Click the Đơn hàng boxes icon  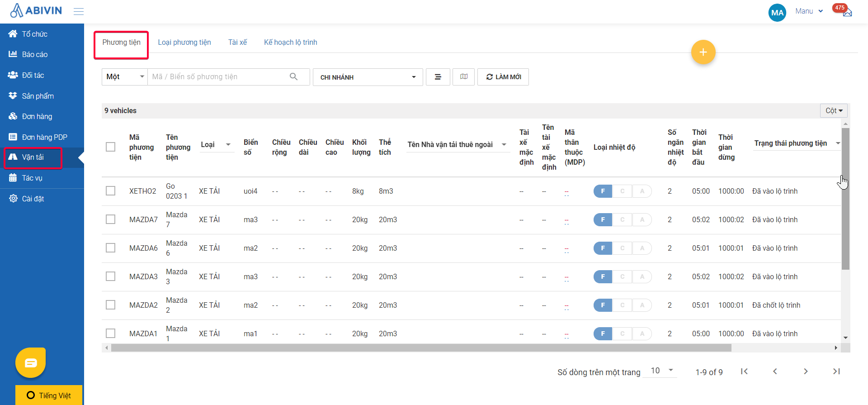coord(13,116)
